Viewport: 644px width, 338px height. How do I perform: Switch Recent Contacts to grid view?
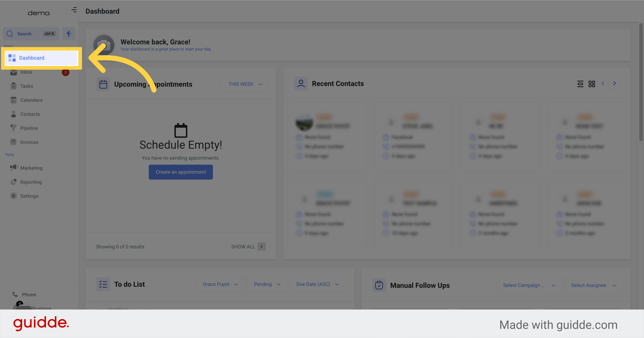[x=591, y=84]
